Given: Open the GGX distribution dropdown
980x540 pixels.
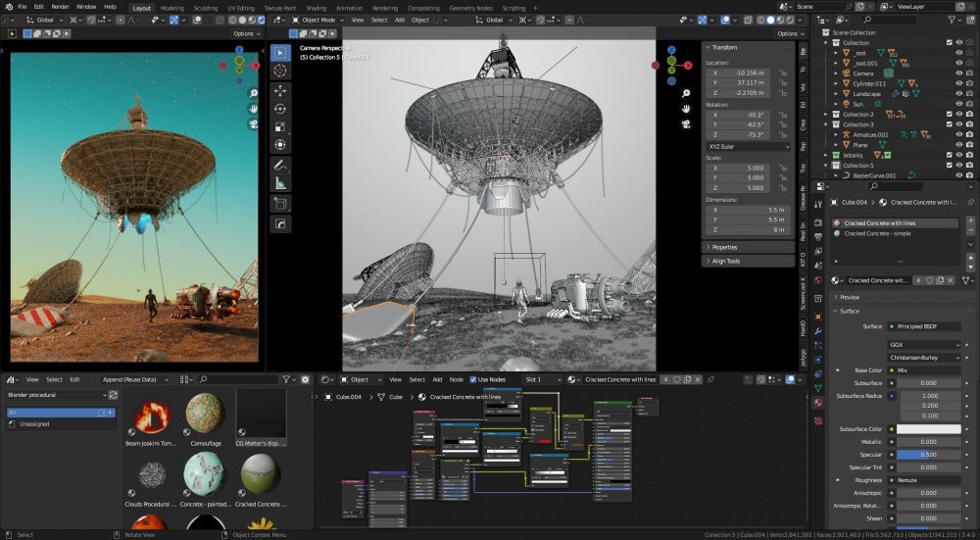Looking at the screenshot, I should (924, 344).
